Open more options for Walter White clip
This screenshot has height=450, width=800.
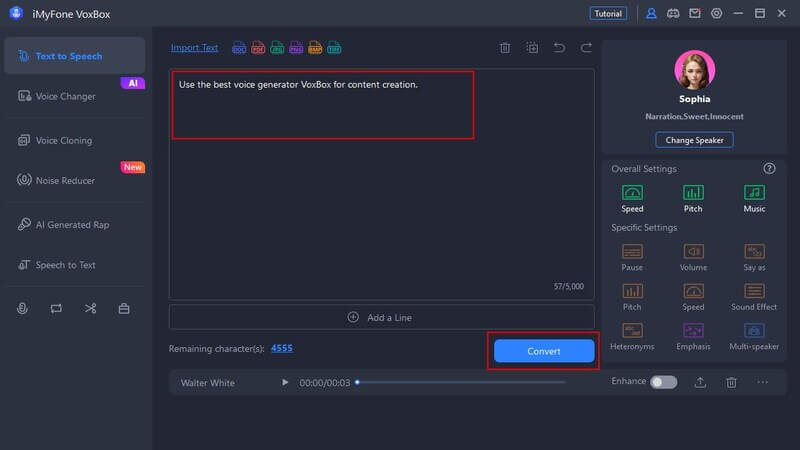pos(762,382)
